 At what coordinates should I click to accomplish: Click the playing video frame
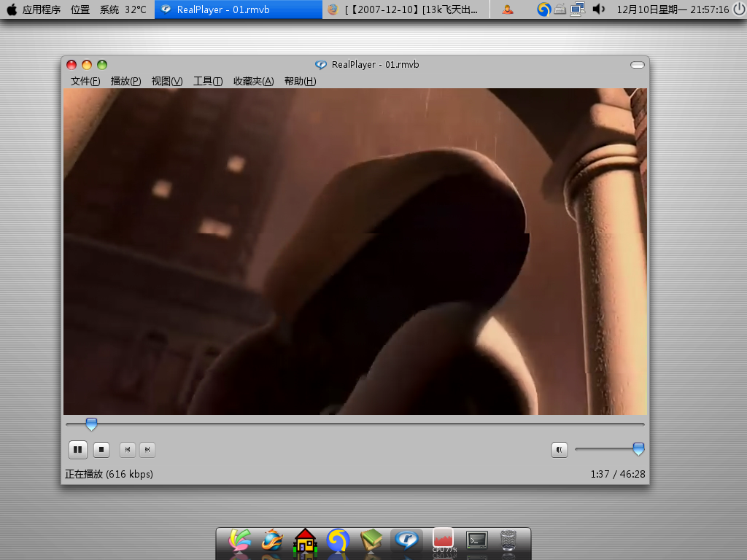point(355,252)
